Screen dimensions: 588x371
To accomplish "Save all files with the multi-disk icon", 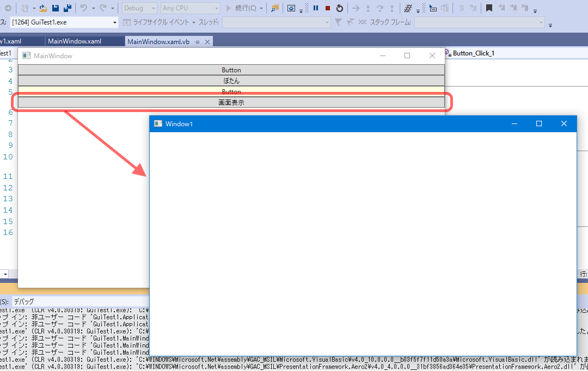I will coord(68,8).
